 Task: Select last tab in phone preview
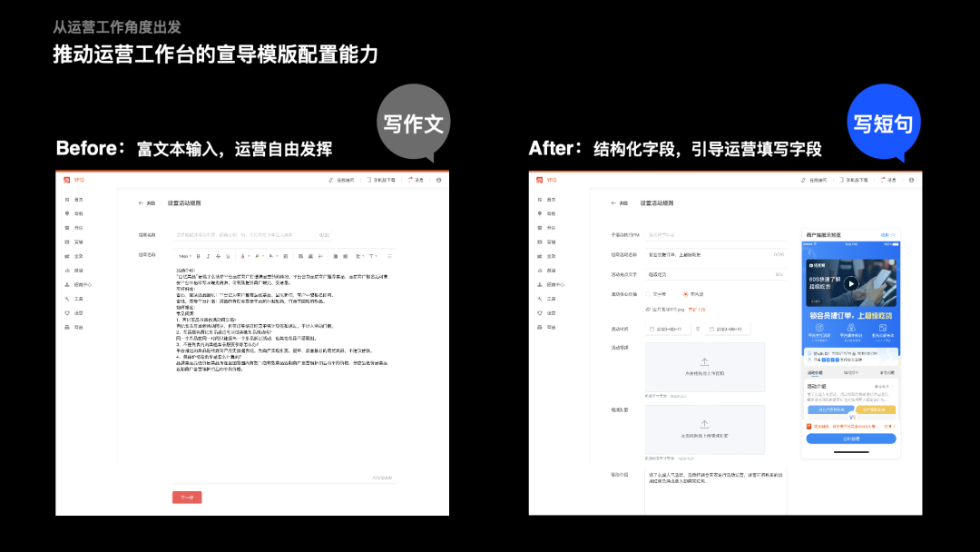[887, 372]
